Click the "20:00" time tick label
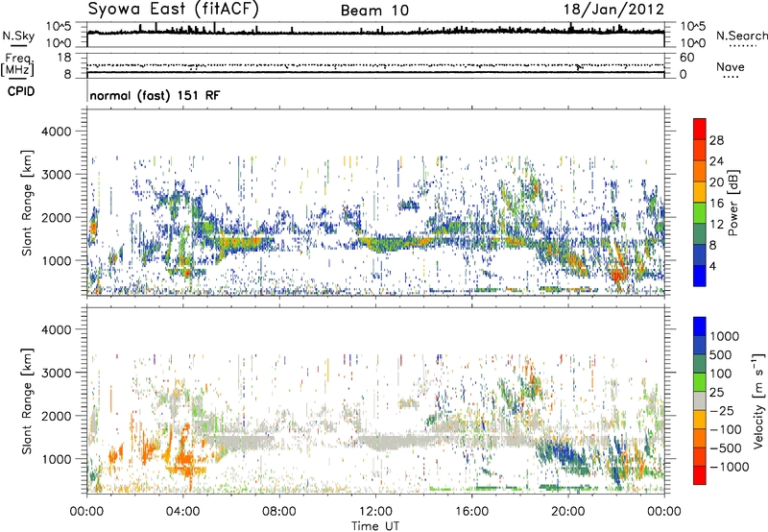The image size is (768, 532). (x=568, y=512)
